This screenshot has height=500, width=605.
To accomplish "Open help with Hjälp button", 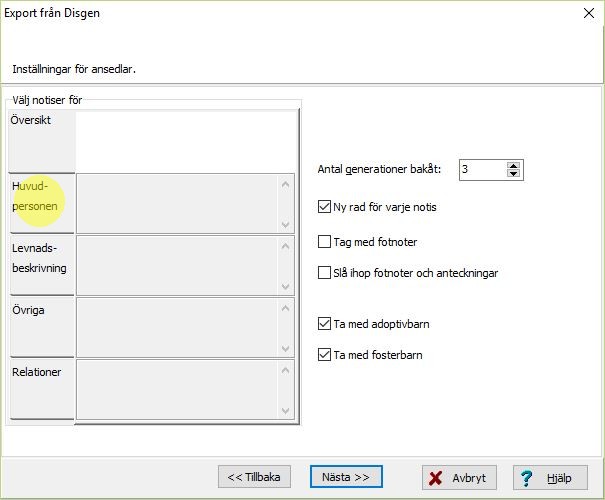I will (x=550, y=478).
